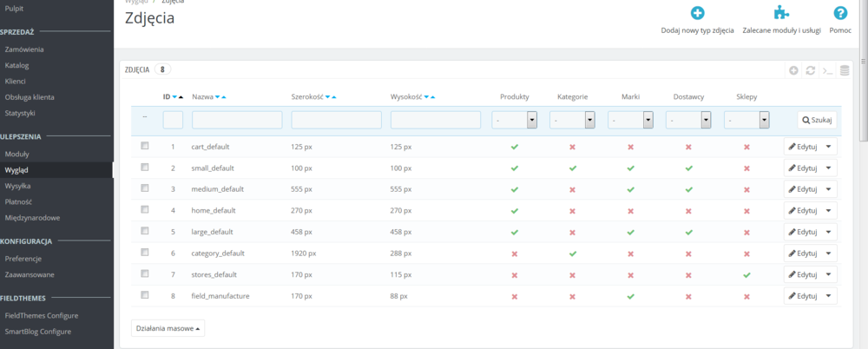Click Marki check mark for field_manufacture
This screenshot has width=868, height=349.
tap(630, 296)
